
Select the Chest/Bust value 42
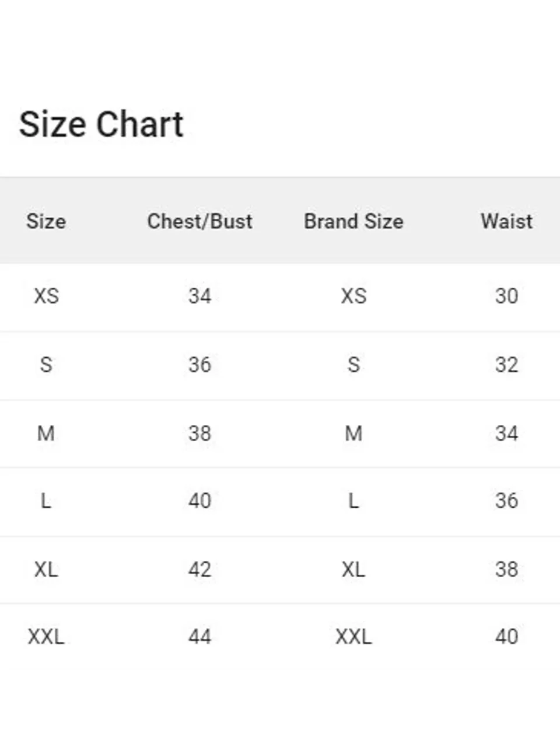[x=199, y=569]
